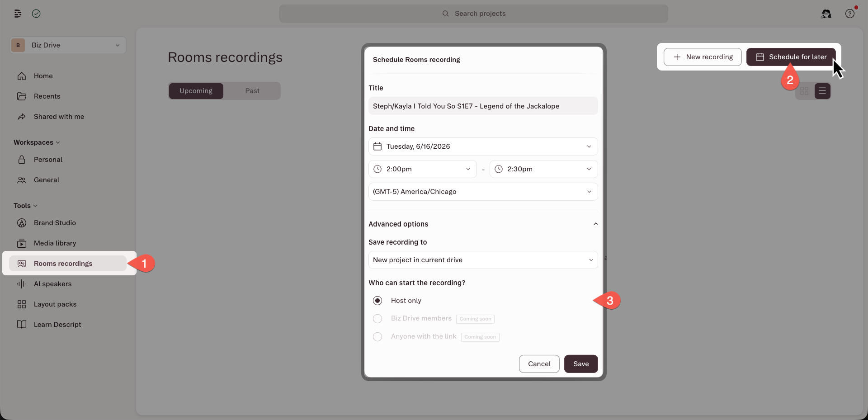Click the Recents folder icon
Viewport: 868px width, 420px height.
[x=22, y=96]
